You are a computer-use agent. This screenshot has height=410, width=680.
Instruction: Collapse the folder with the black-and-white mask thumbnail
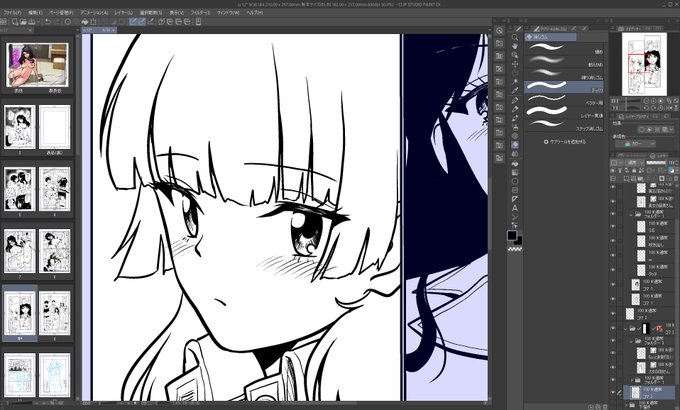[625, 328]
